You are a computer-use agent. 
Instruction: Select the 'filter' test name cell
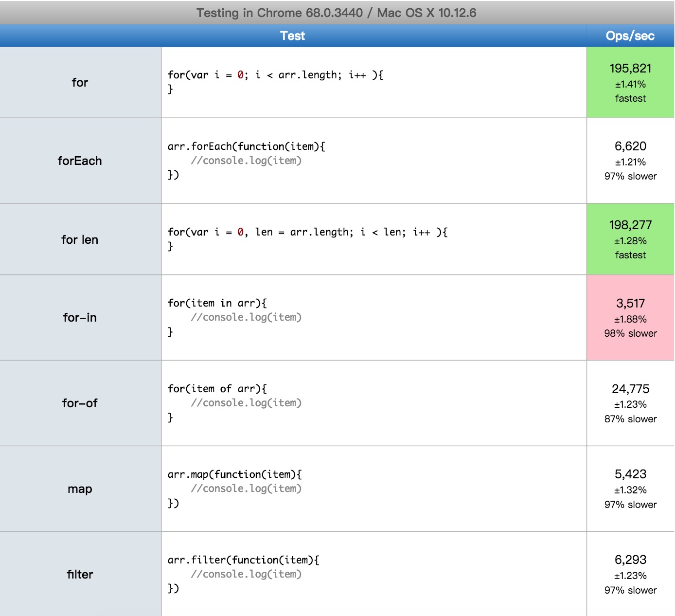[x=80, y=574]
